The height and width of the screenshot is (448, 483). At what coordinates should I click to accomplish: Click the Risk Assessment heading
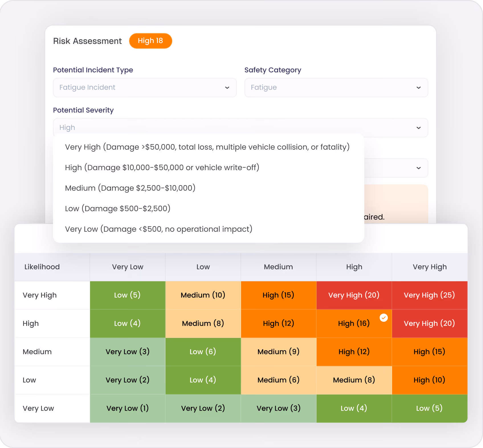(x=87, y=41)
